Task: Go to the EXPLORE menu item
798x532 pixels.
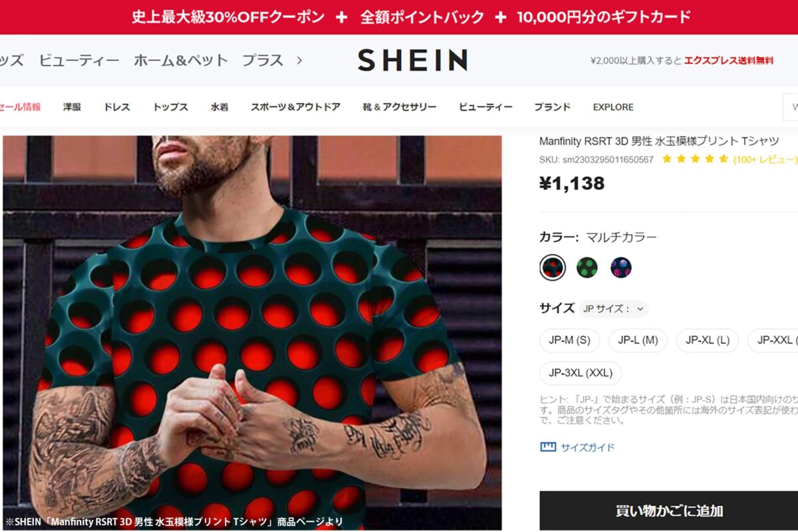Action: click(613, 107)
